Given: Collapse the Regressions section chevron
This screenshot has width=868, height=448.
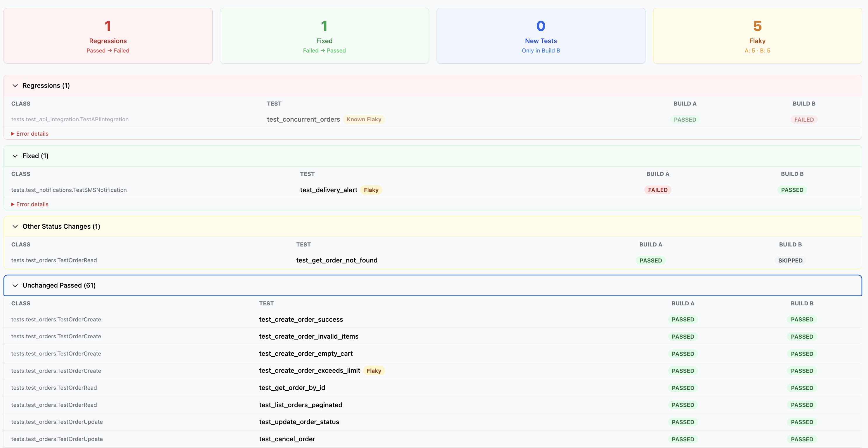Looking at the screenshot, I should 15,85.
